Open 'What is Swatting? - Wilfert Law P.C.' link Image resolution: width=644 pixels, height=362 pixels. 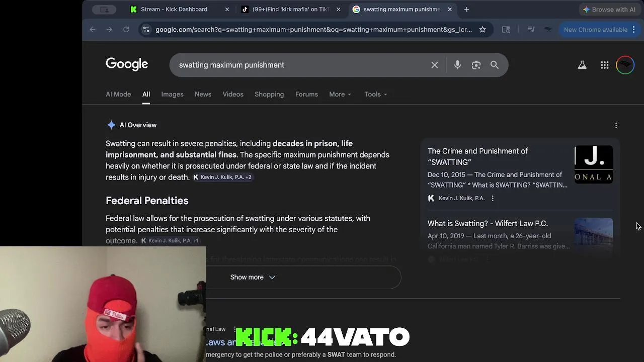488,223
